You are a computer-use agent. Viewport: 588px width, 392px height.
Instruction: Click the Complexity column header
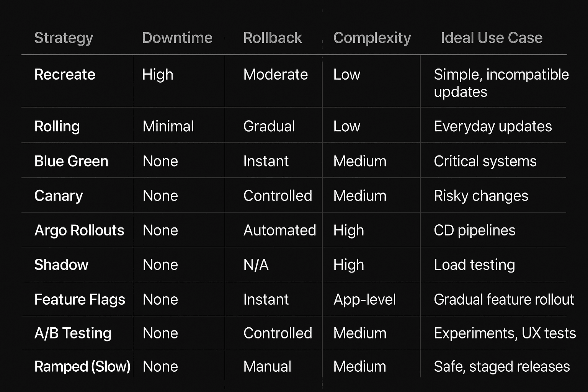pos(372,38)
